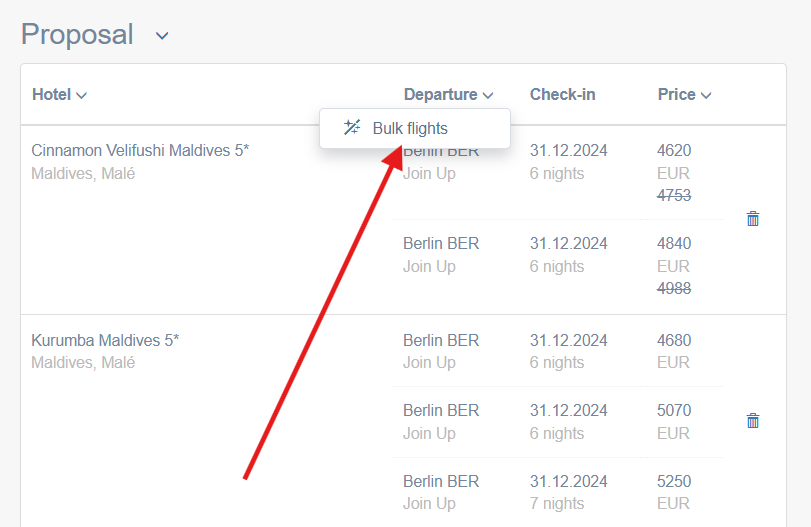Click struck-through price 4753

coord(673,196)
